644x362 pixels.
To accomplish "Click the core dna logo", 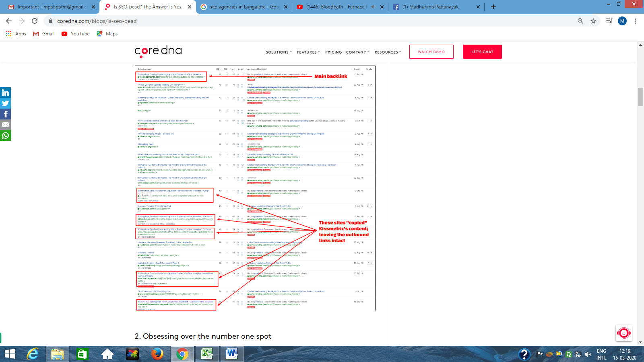I will coord(158,51).
